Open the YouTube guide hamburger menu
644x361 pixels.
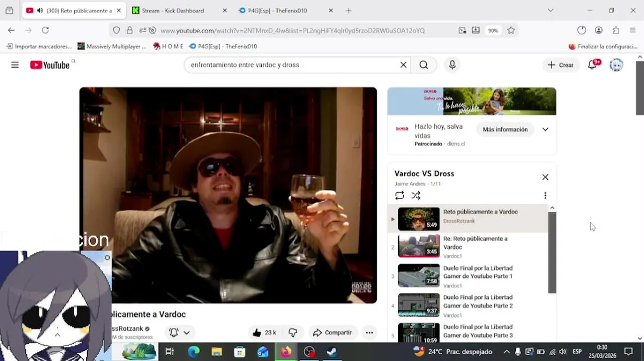click(15, 65)
